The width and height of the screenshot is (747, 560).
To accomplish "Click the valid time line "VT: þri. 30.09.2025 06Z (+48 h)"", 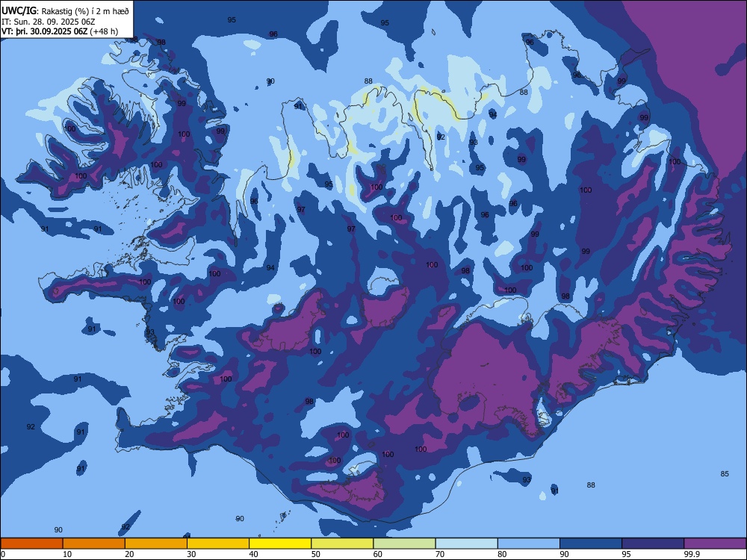I will point(60,31).
